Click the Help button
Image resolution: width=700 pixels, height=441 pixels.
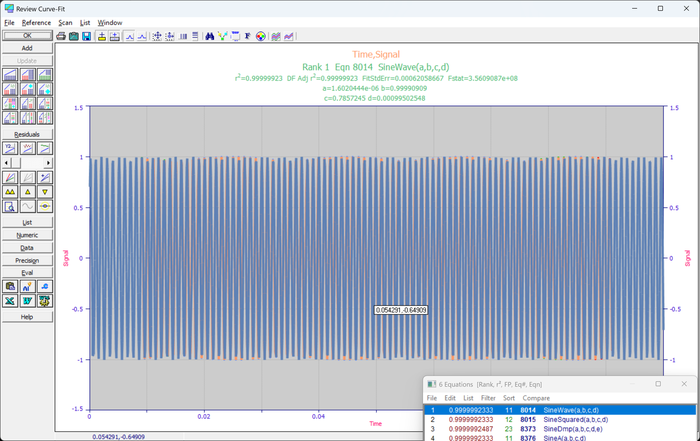(27, 317)
